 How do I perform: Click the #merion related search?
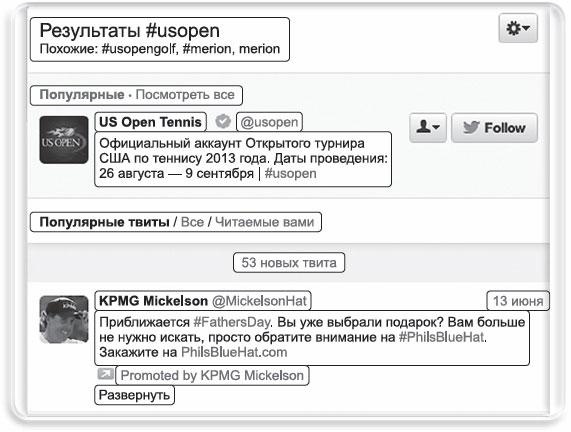pos(207,49)
